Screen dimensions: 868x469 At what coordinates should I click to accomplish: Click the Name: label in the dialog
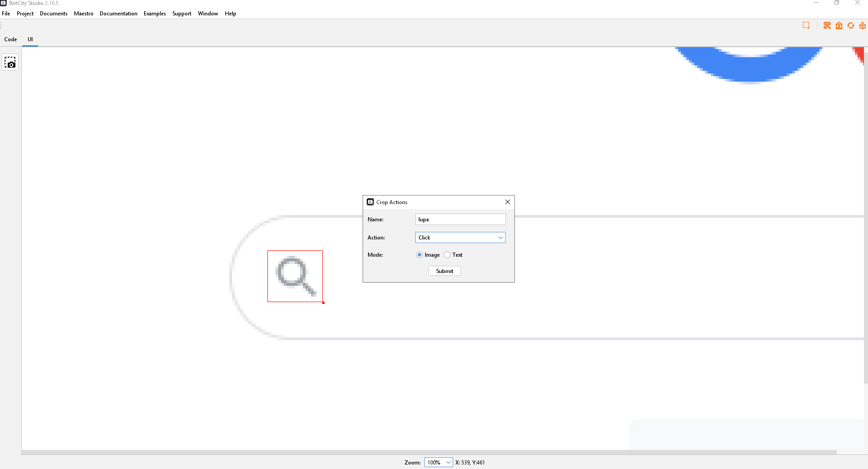(375, 220)
